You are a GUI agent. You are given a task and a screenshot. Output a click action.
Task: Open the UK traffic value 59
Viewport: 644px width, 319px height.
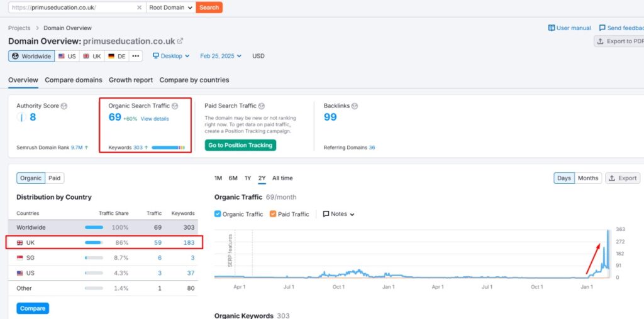158,243
